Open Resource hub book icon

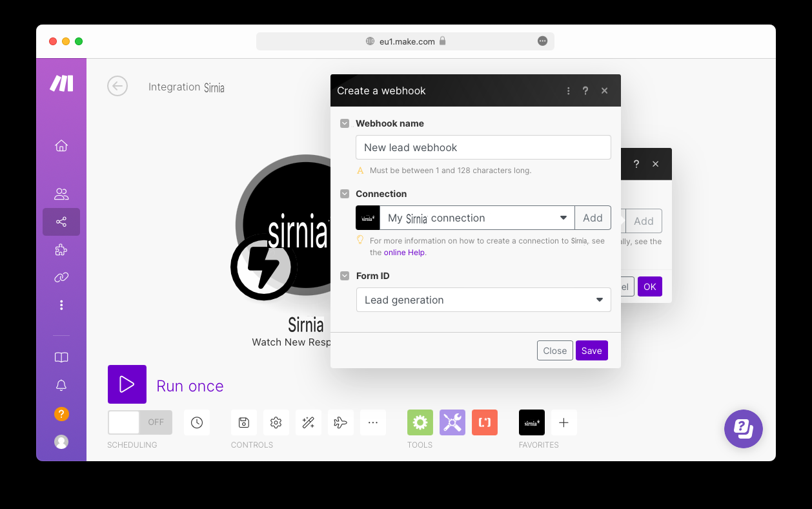tap(61, 357)
